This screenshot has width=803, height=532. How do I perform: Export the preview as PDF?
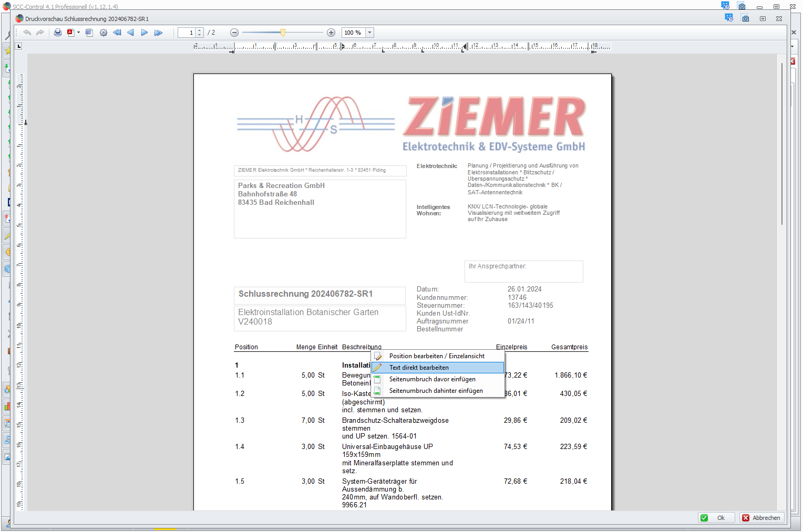pyautogui.click(x=70, y=33)
